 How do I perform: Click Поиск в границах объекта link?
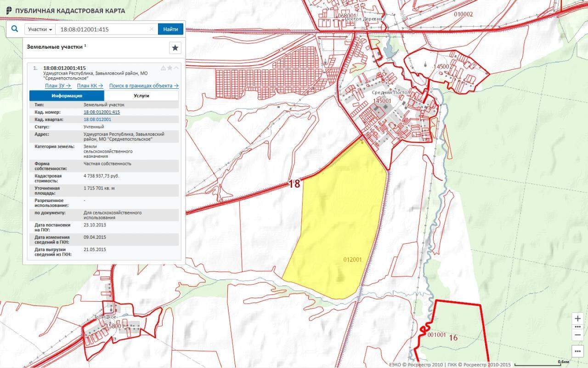(x=144, y=86)
